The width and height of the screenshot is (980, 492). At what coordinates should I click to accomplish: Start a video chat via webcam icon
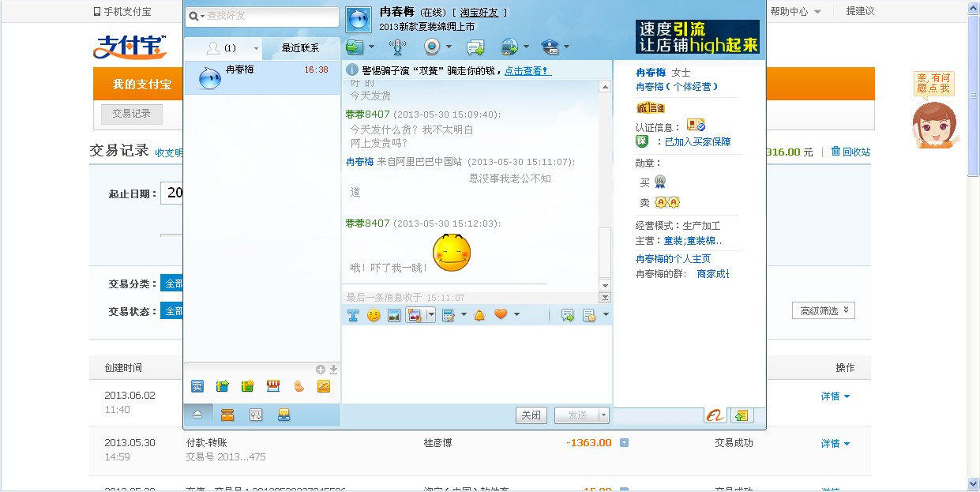click(x=432, y=47)
